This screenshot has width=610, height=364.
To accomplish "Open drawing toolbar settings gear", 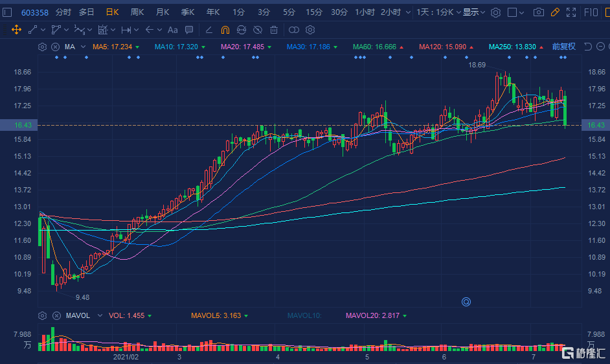I will coord(310,30).
